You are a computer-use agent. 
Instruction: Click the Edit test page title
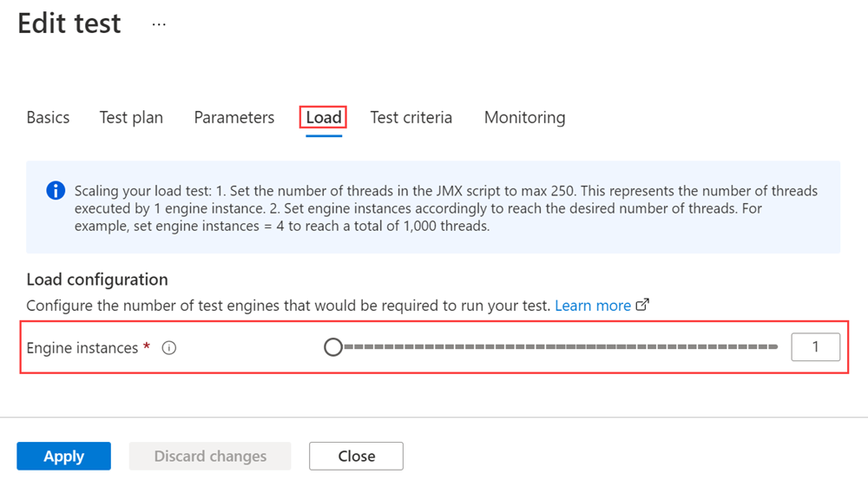[x=69, y=23]
